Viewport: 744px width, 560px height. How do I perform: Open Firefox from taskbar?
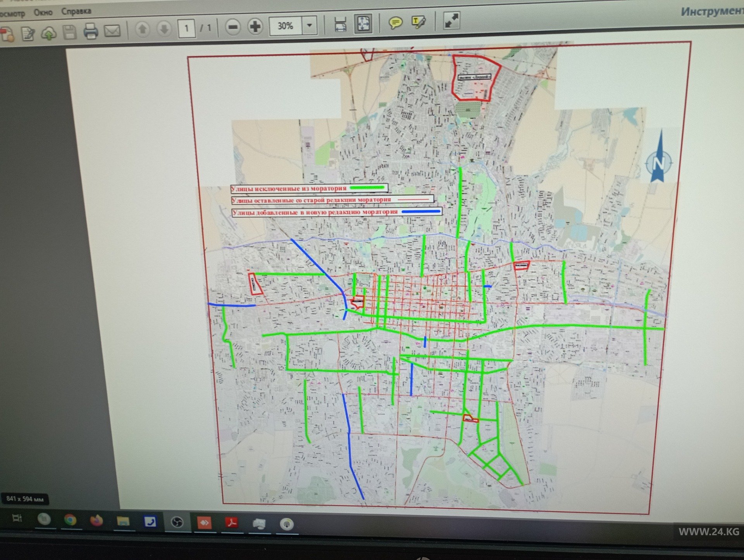[96, 520]
